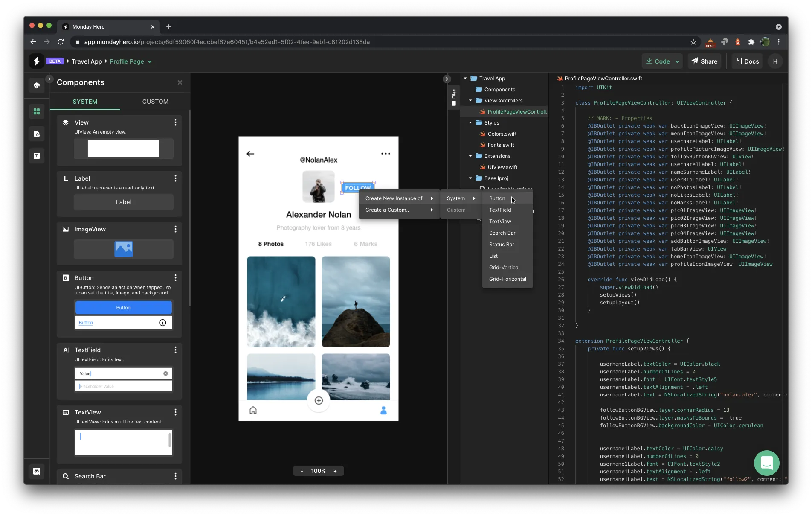The image size is (812, 516).
Task: Click the H user avatar
Action: pyautogui.click(x=775, y=61)
